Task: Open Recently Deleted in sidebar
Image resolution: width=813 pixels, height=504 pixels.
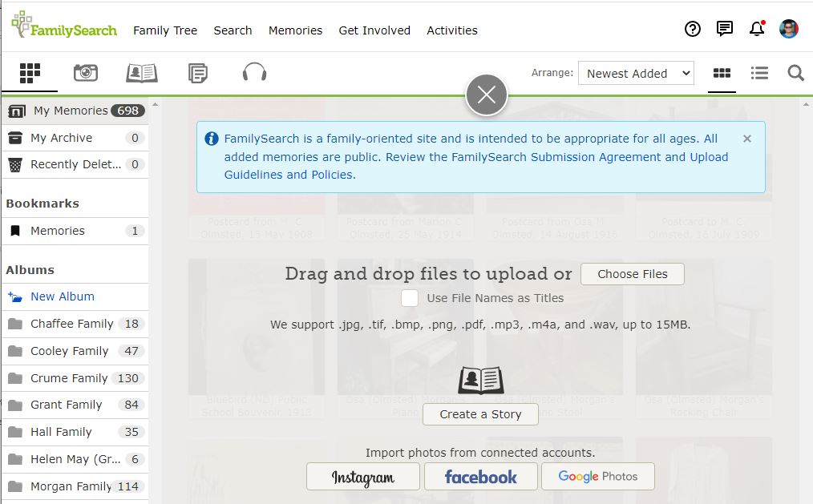Action: [x=75, y=165]
